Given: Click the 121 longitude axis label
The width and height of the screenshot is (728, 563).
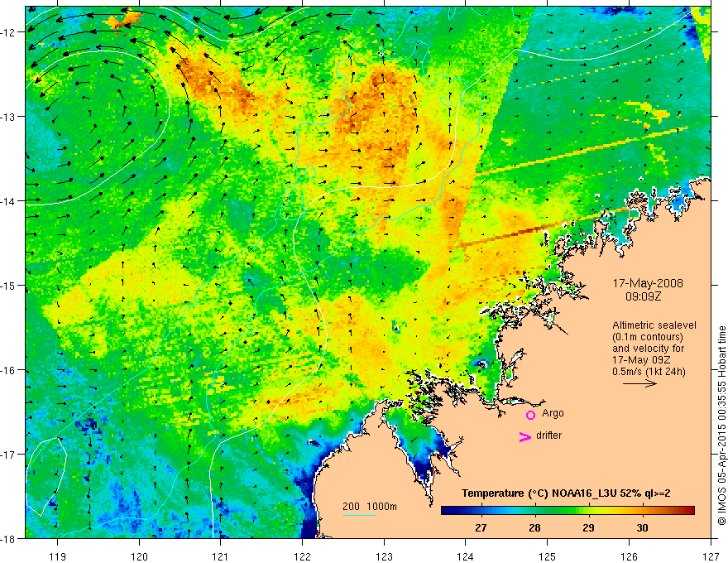Looking at the screenshot, I should point(221,556).
